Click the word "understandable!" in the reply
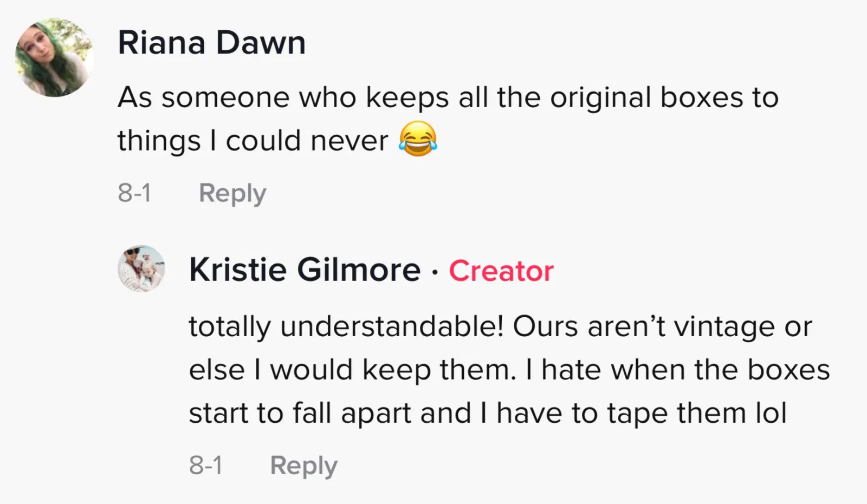The image size is (867, 504). tap(392, 326)
